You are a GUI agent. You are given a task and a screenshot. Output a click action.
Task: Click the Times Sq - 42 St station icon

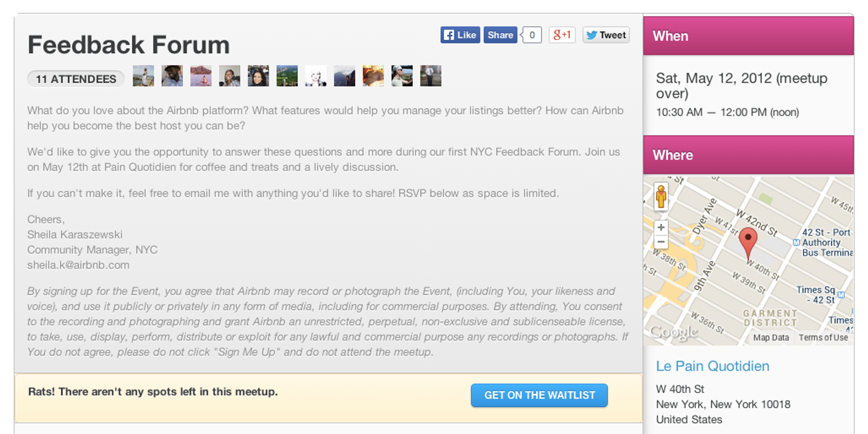tap(841, 295)
